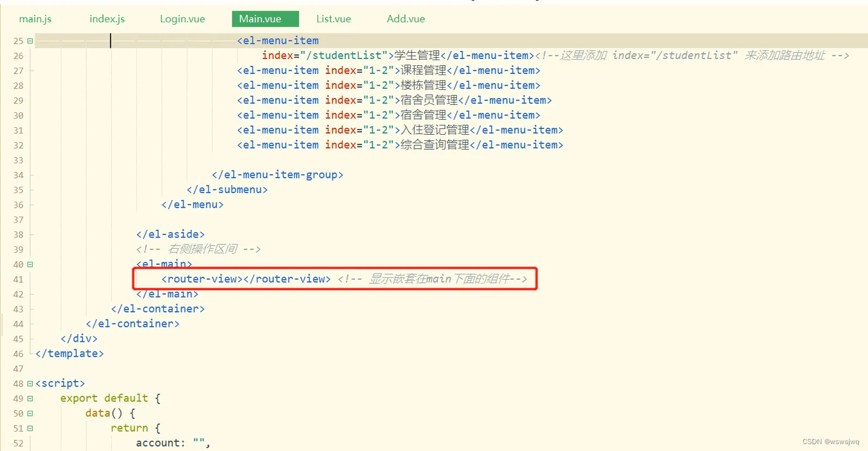Screen dimensions: 868x451
Task: Click the 来添加路由地址 comment on line 26
Action: [785, 56]
